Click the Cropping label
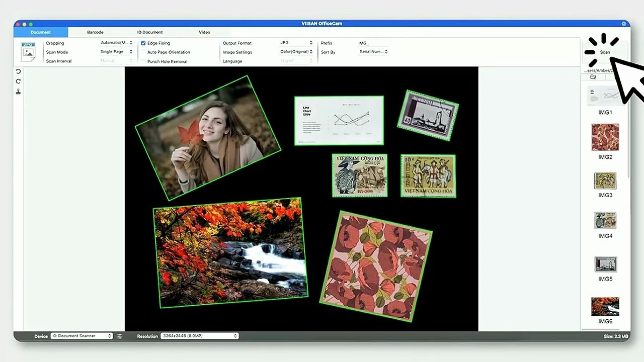 [x=55, y=43]
